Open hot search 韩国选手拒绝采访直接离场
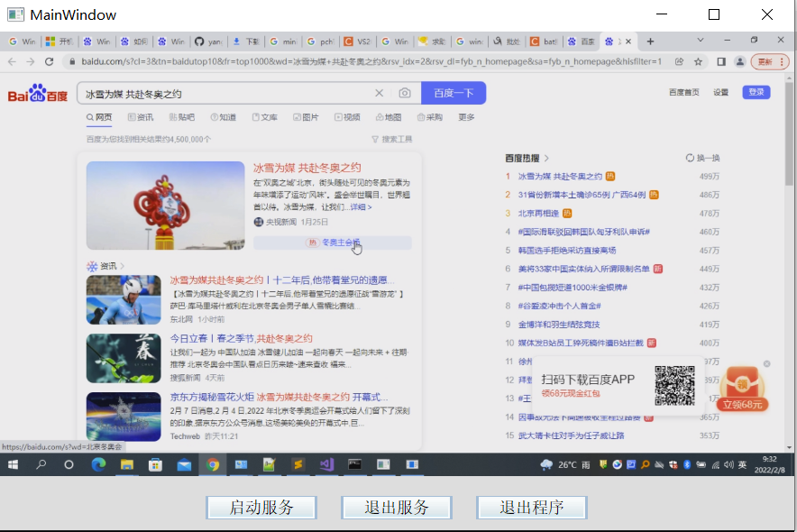797x532 pixels. [x=567, y=251]
